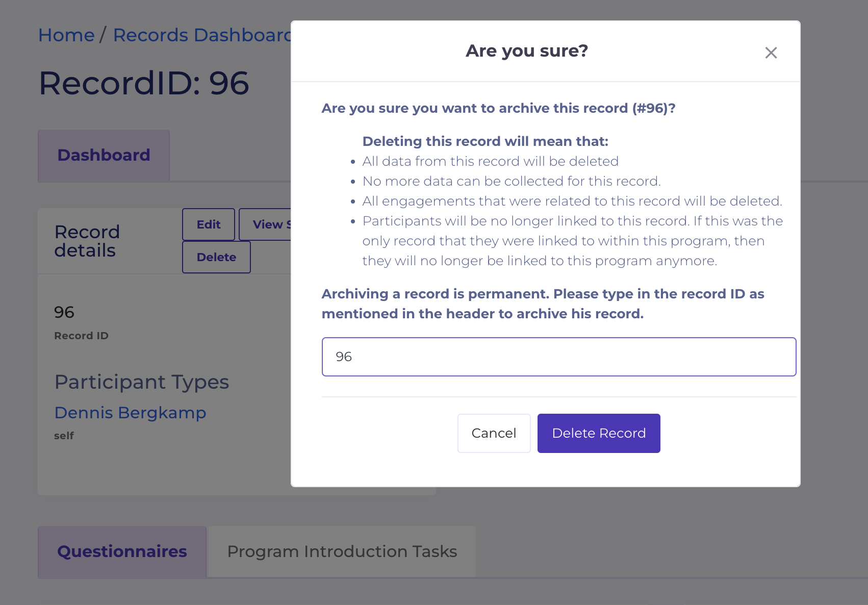Select the typed value 96 in the input

(343, 357)
